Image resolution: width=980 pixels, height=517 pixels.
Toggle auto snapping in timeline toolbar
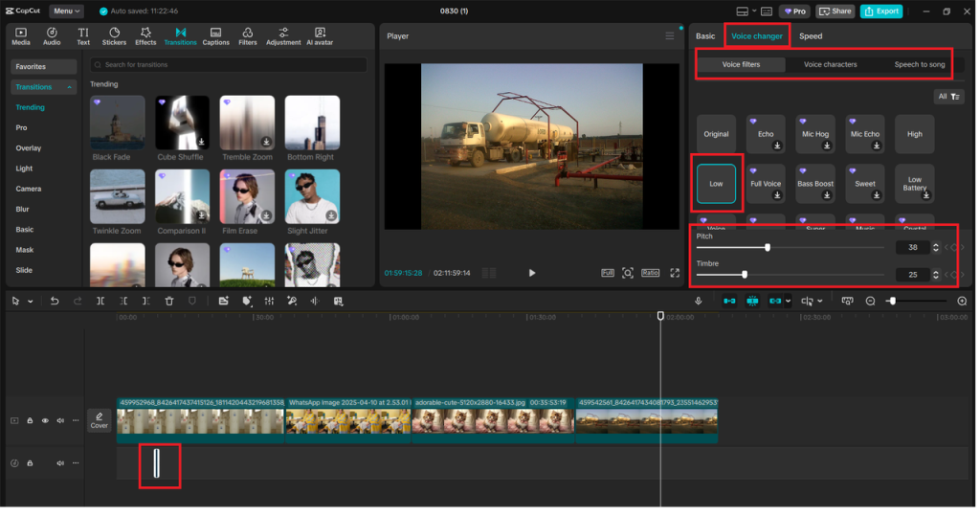point(752,302)
